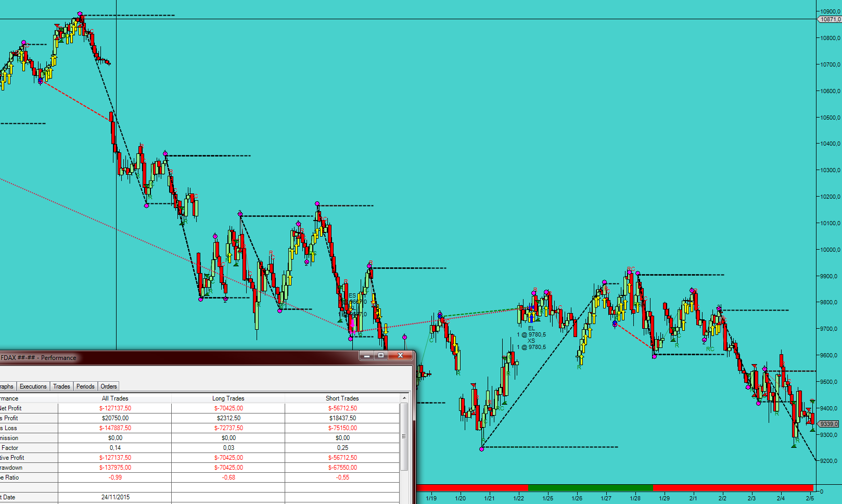The image size is (842, 504).
Task: Click the green segment of bottom trend bar
Action: pos(591,488)
